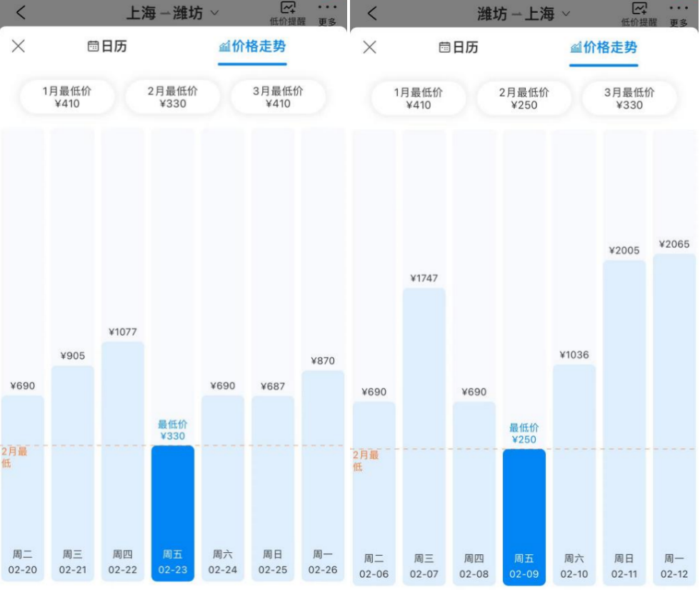Click the 最低价 ¥250 label
Image resolution: width=700 pixels, height=590 pixels.
point(524,434)
